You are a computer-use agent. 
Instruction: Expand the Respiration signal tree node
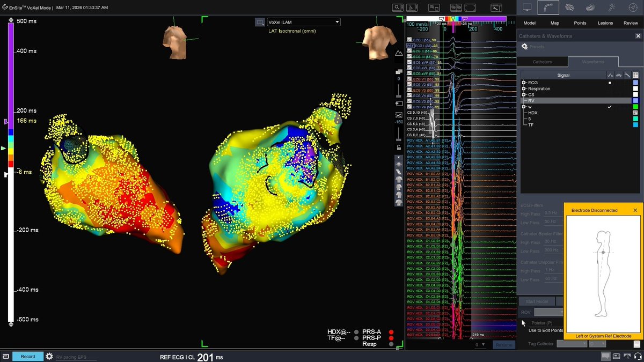point(524,88)
